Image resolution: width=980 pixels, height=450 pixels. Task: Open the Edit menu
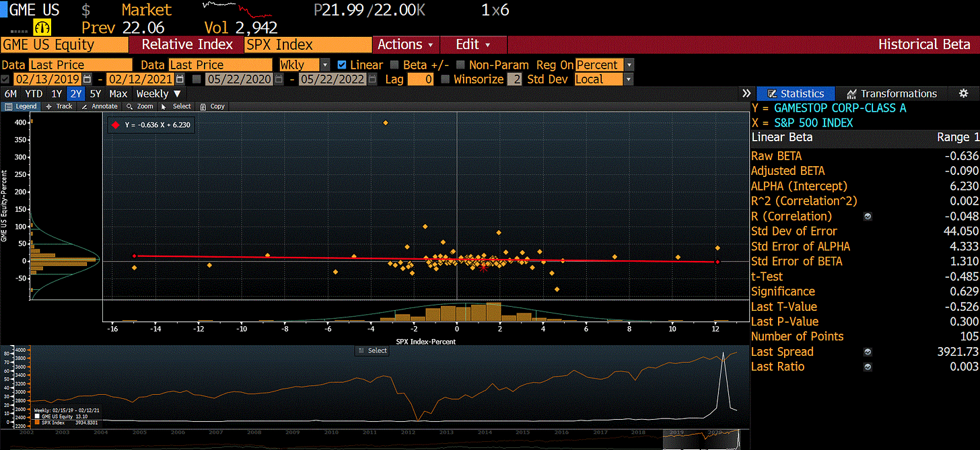473,44
